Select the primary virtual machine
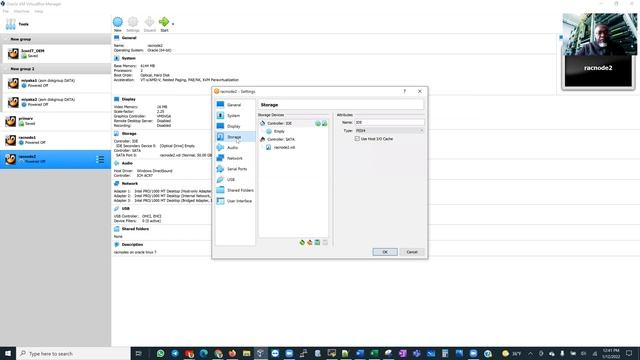This screenshot has height=360, width=640. click(56, 121)
